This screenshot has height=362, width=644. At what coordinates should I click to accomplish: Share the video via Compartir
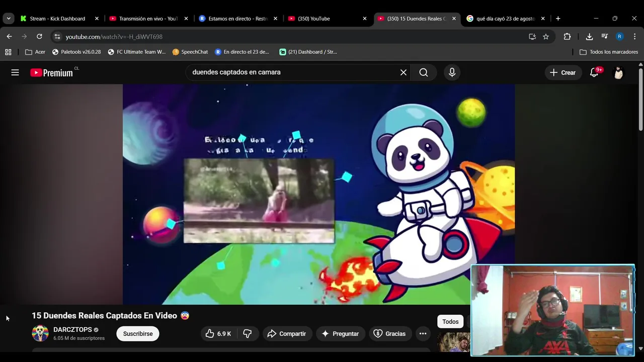pos(287,334)
